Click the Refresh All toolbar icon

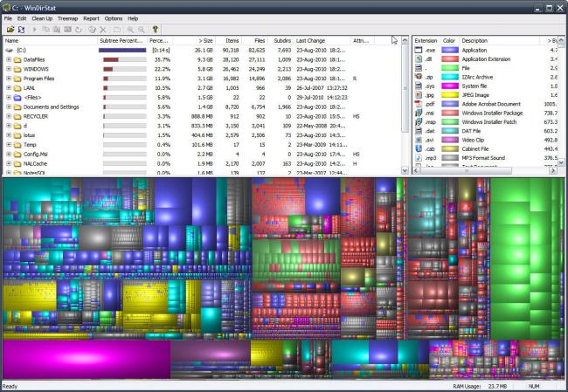[20, 29]
